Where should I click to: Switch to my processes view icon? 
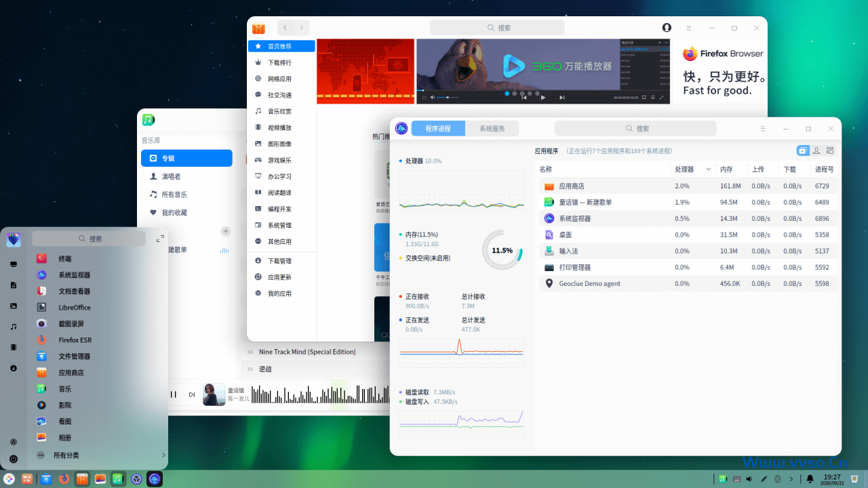816,150
